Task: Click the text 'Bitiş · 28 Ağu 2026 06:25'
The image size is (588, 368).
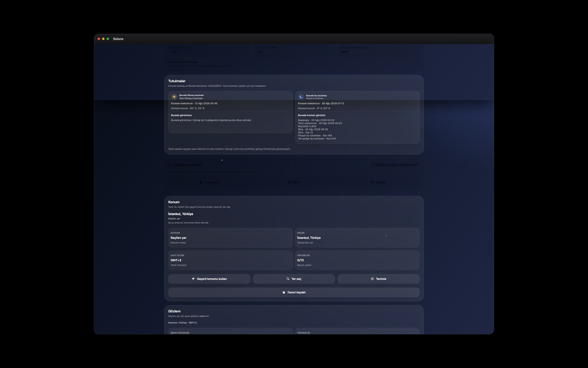Action: [313, 129]
